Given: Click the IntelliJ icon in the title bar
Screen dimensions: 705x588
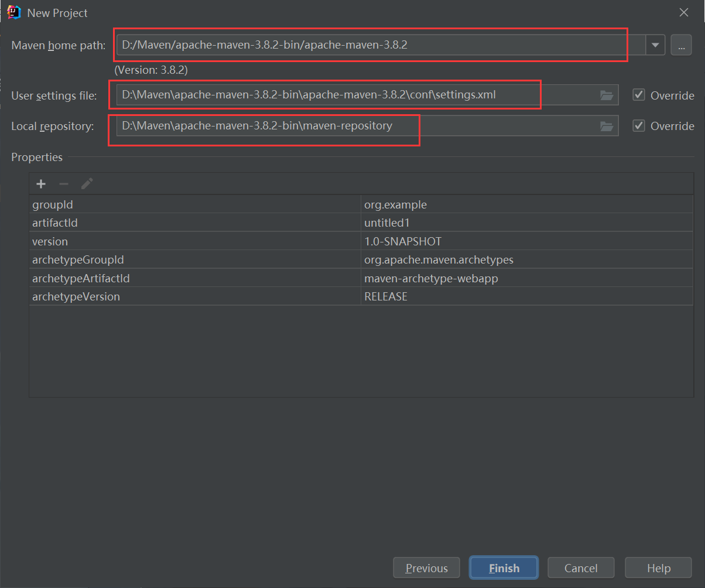Looking at the screenshot, I should tap(13, 12).
